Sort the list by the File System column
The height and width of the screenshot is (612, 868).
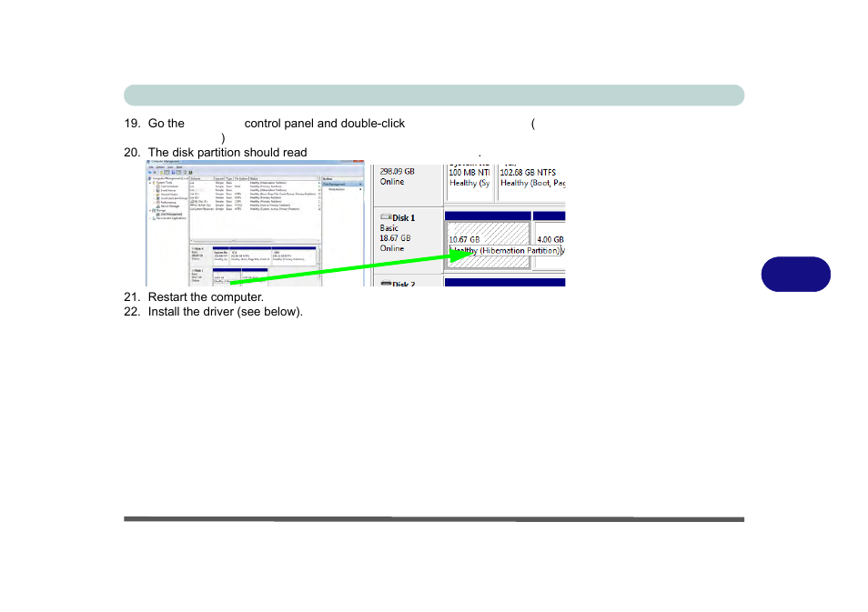[241, 179]
